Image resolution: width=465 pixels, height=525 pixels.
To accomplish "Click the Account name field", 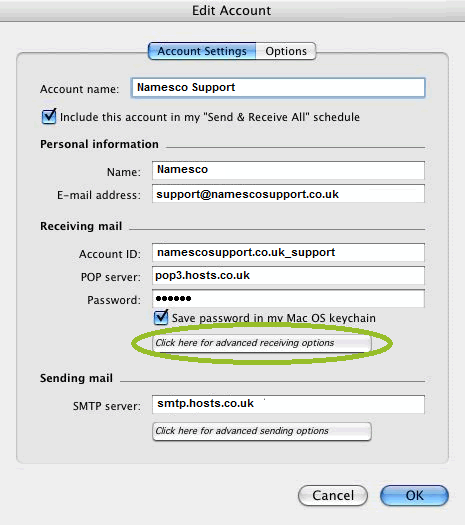I will click(278, 88).
